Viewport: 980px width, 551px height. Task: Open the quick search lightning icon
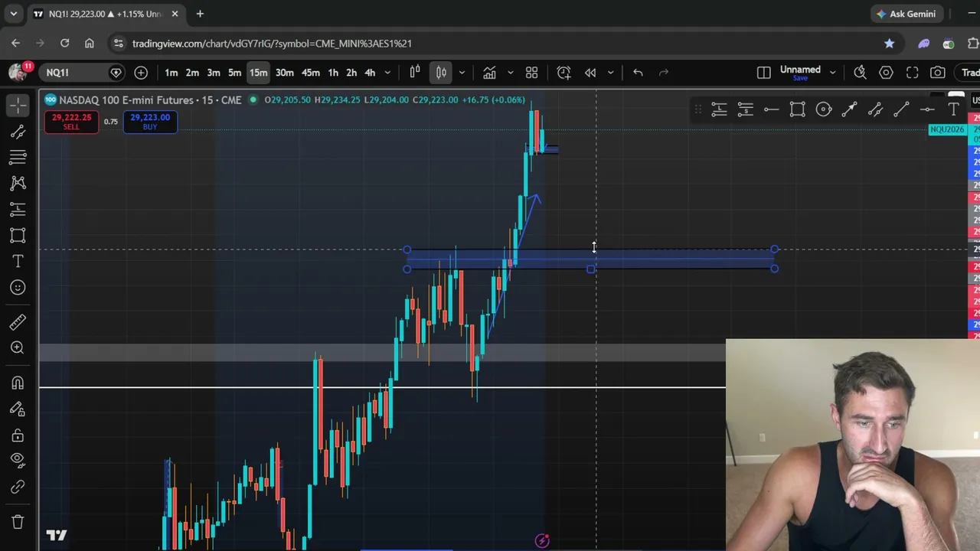tap(860, 73)
